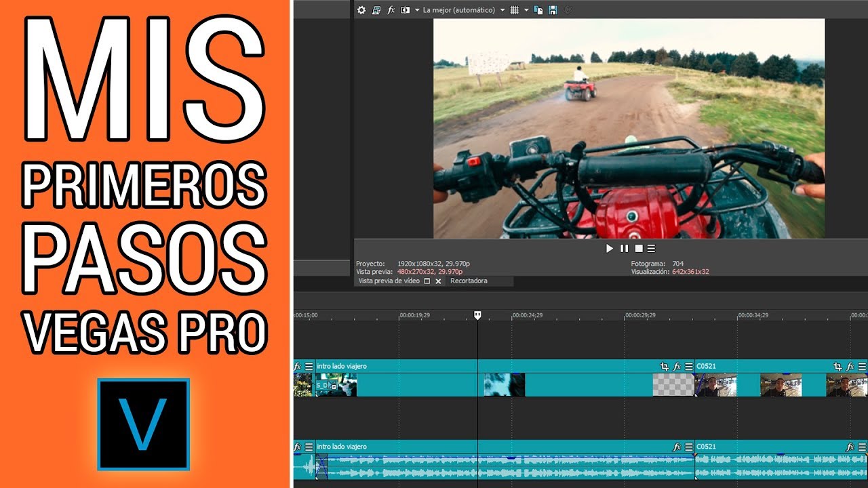Select audio clip title 'C0521'
Viewport: 868px width, 488px height.
point(706,447)
